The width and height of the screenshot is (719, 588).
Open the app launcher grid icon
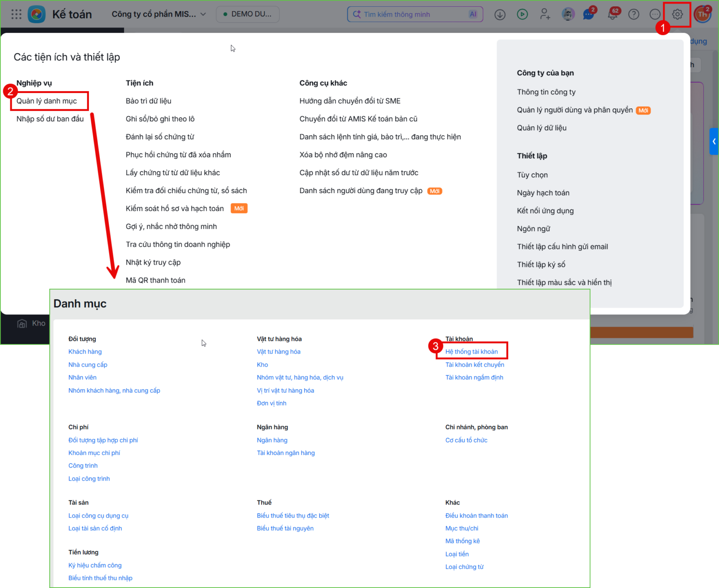pyautogui.click(x=16, y=14)
